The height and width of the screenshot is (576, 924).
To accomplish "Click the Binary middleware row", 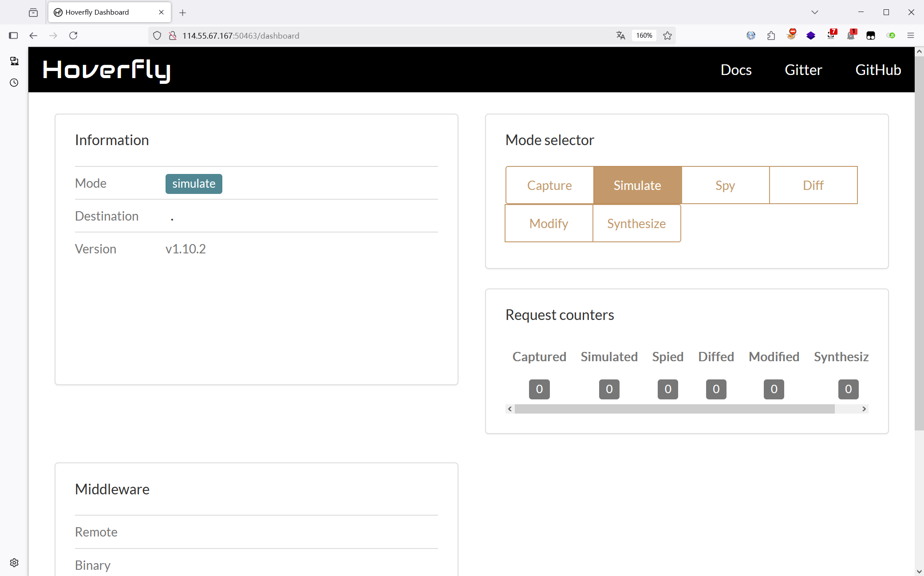I will click(x=257, y=564).
